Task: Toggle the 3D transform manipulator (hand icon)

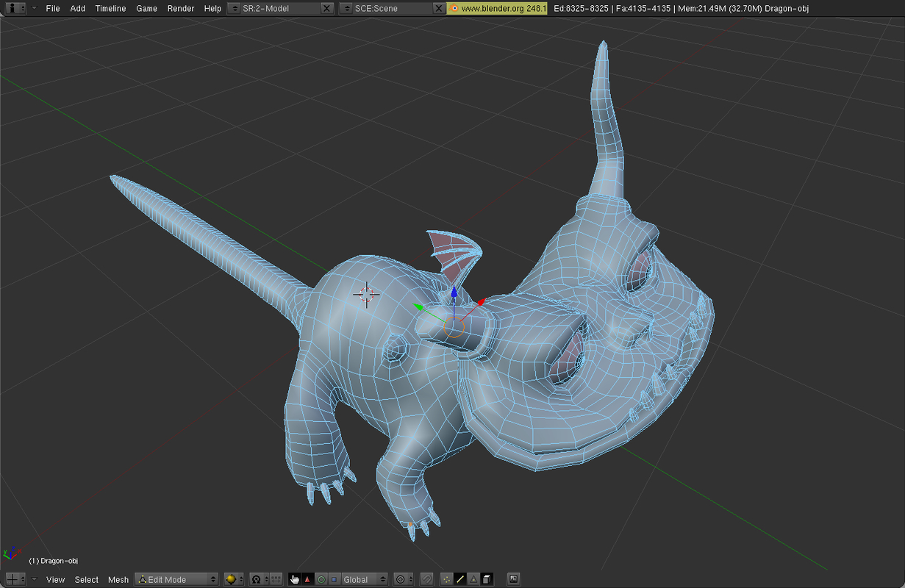Action: pyautogui.click(x=293, y=579)
